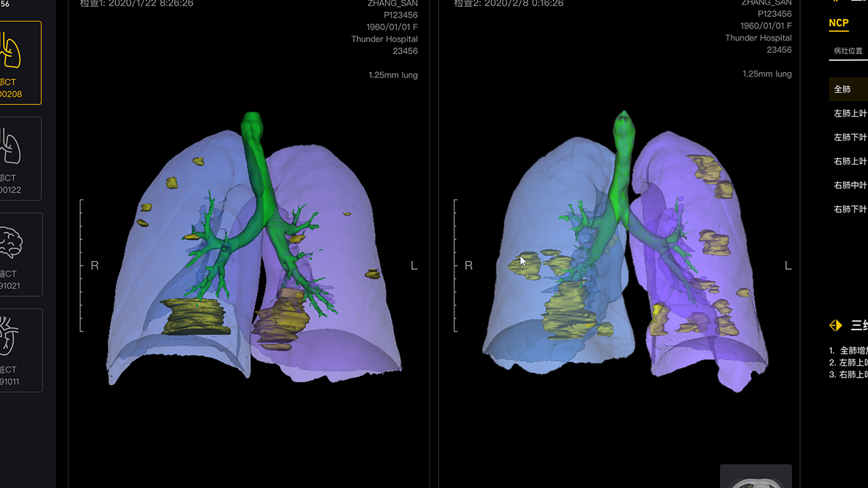Choose the 右肺下叶 row
868x488 pixels.
click(850, 209)
